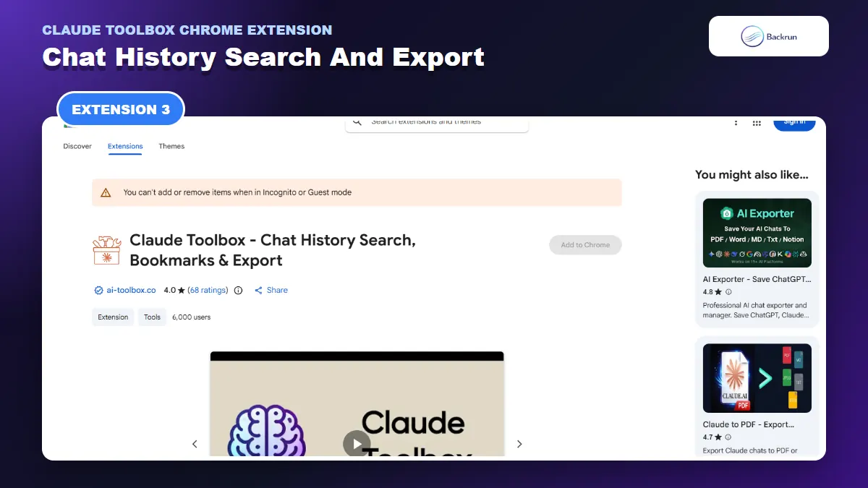Click the Tools category chip
The image size is (868, 488).
pyautogui.click(x=152, y=317)
